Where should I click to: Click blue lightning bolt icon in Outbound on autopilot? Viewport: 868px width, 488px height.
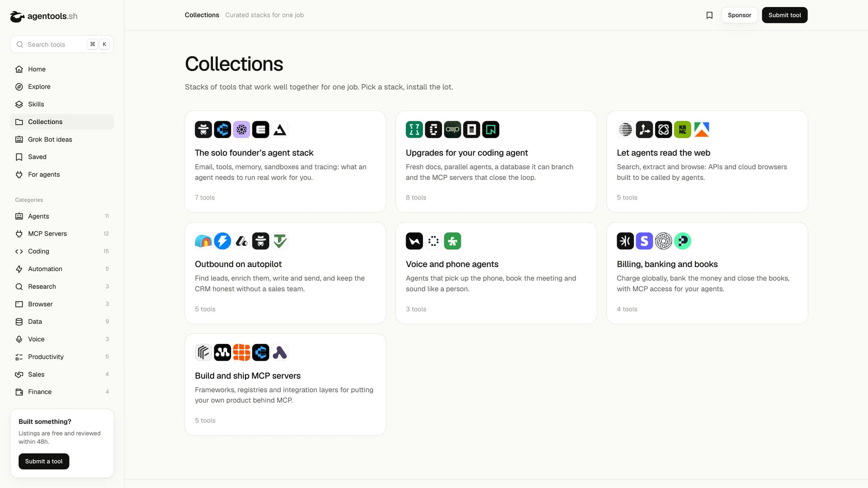(x=222, y=241)
